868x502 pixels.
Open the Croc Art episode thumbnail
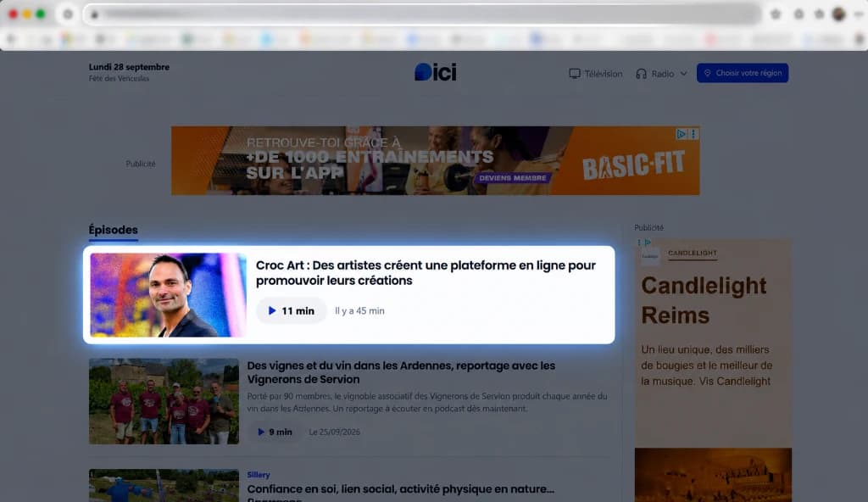click(169, 295)
